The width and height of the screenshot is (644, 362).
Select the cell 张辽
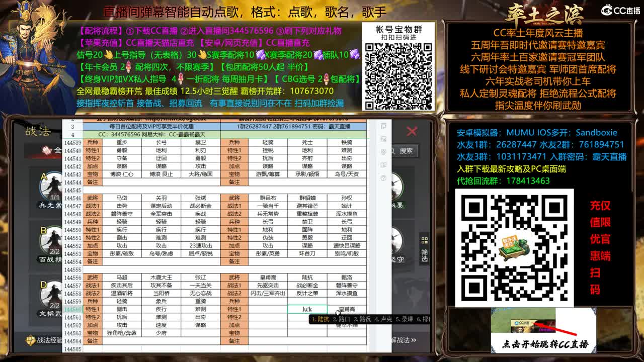coord(200,278)
